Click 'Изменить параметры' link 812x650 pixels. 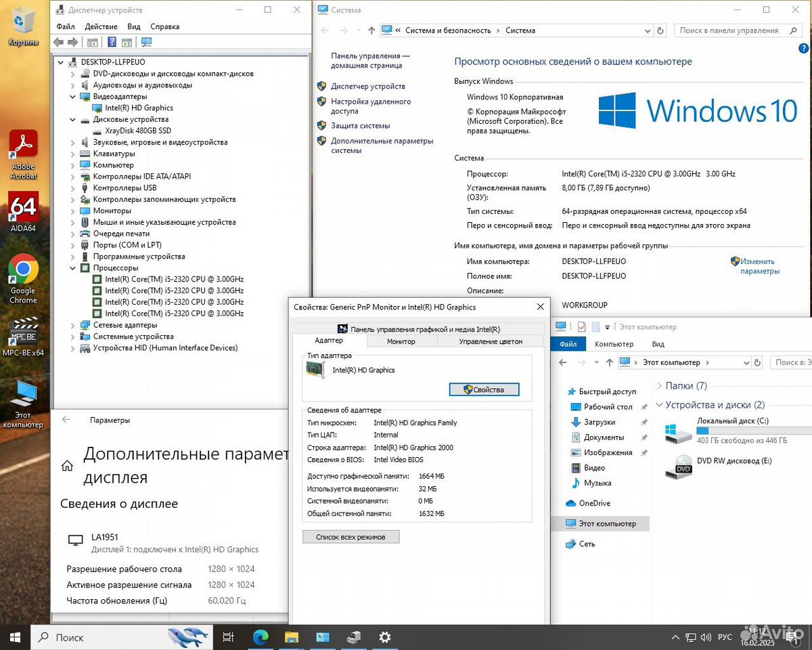click(x=759, y=266)
